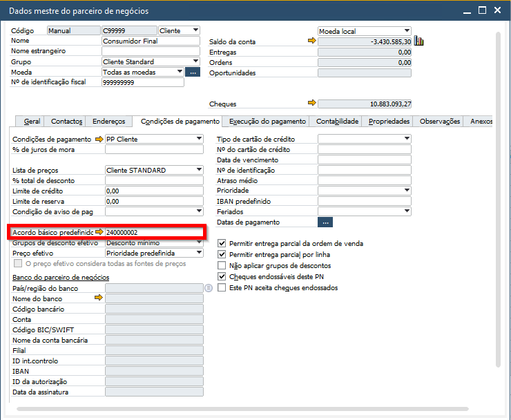Uncheck Cheques endossáveis deste PN

[x=222, y=276]
